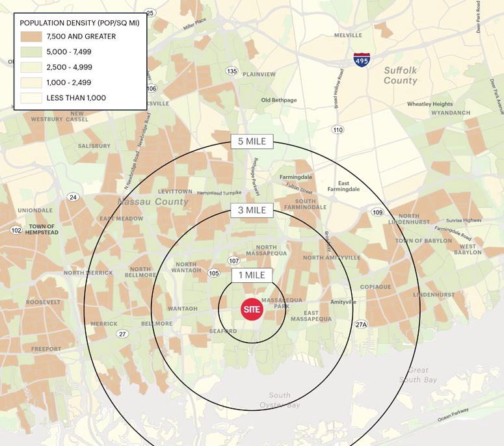Image resolution: width=504 pixels, height=446 pixels.
Task: Click the WESTBURY label
Action: pyautogui.click(x=47, y=119)
